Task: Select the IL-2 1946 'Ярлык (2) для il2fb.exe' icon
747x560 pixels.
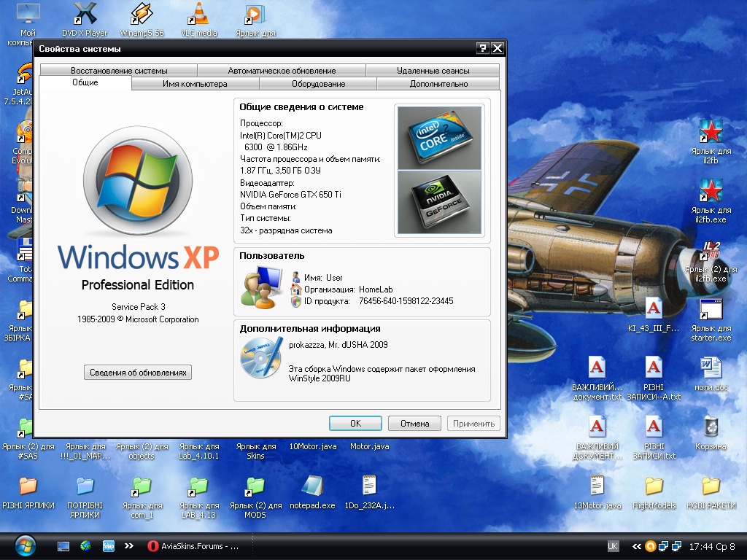Action: [x=711, y=250]
